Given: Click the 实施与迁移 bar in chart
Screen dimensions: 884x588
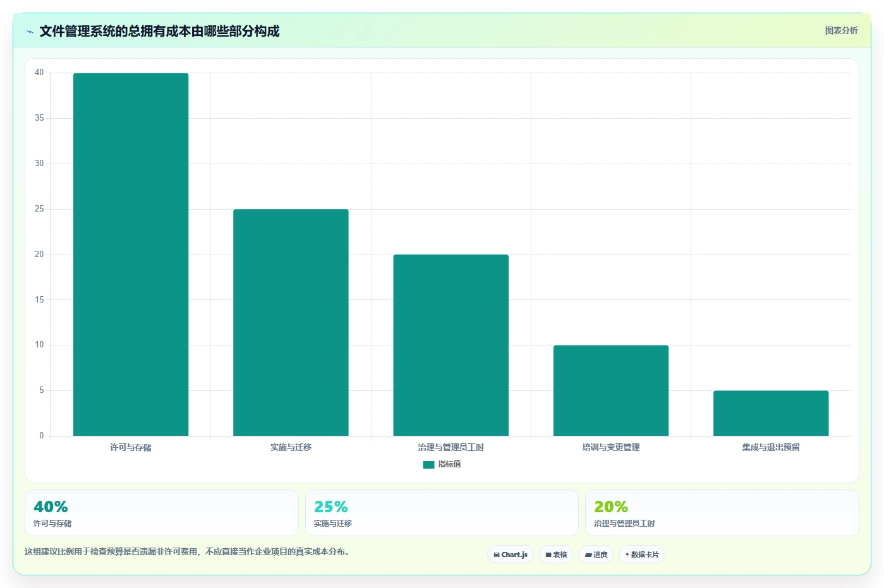Looking at the screenshot, I should [x=291, y=322].
